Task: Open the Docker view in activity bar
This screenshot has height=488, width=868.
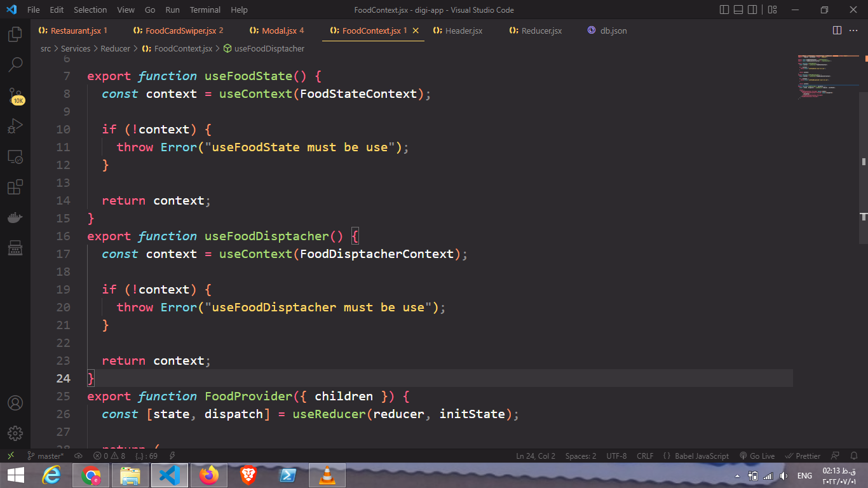Action: [x=15, y=217]
